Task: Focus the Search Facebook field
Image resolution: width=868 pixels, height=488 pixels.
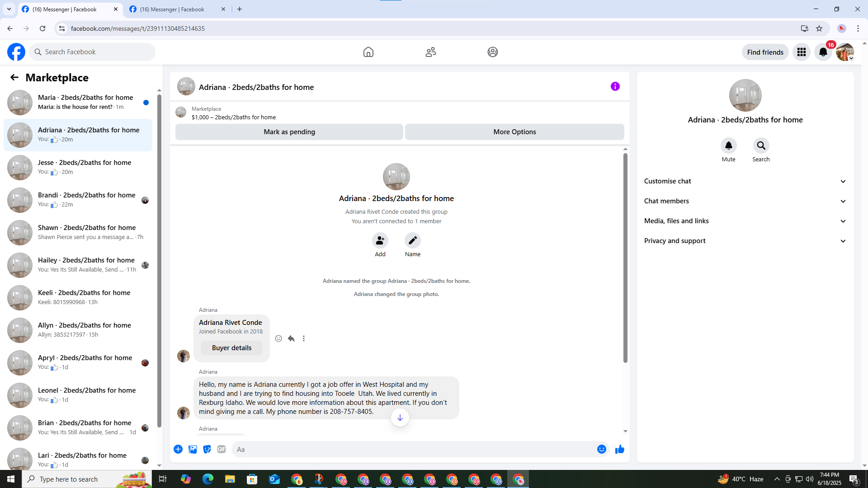Action: (x=92, y=52)
